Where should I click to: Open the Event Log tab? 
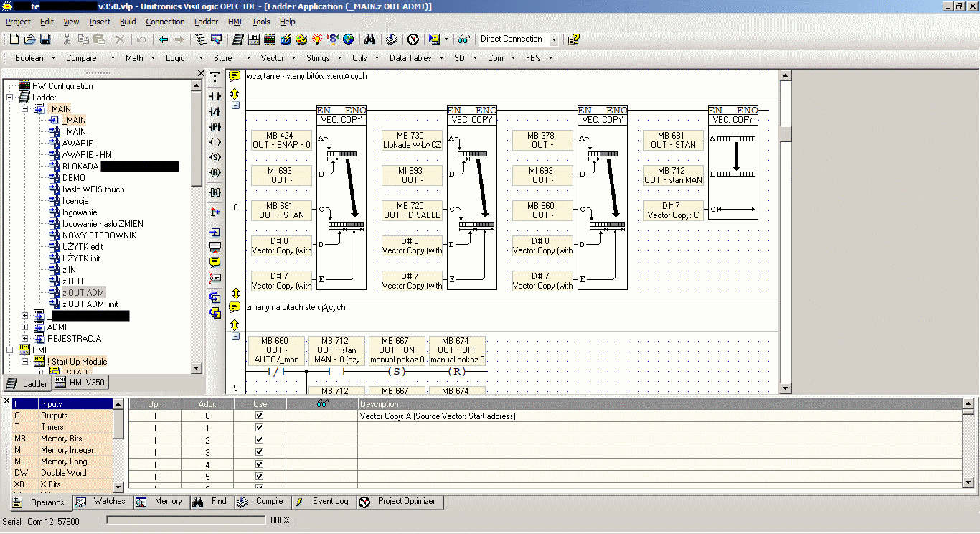click(322, 502)
